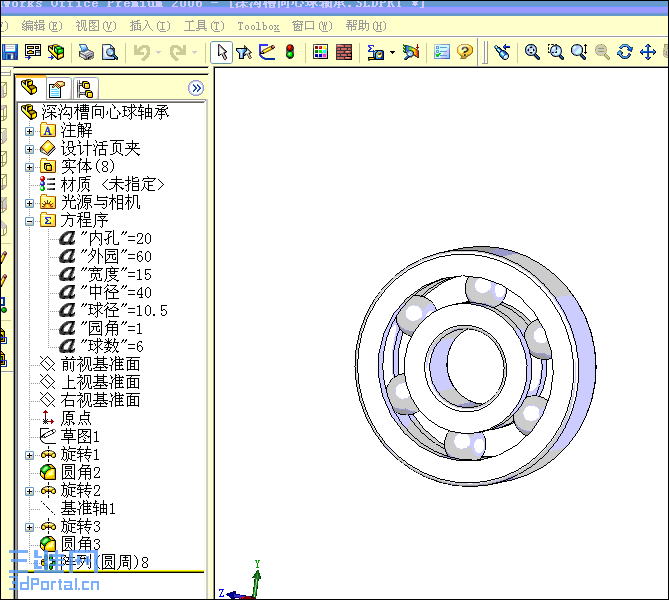Open Print Preview
669x600 pixels.
pos(110,52)
